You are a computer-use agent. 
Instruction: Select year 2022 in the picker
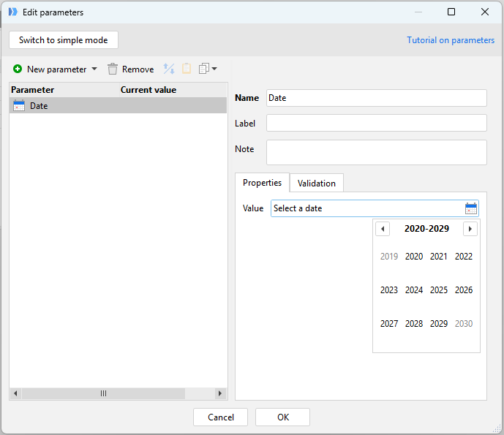pos(464,257)
